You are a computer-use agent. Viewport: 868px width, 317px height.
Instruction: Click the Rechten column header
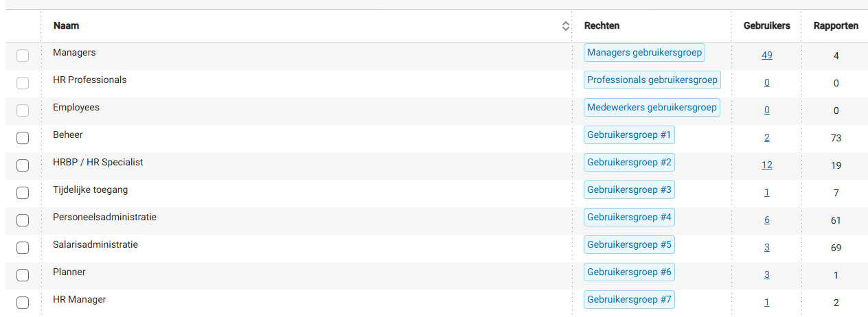[602, 26]
